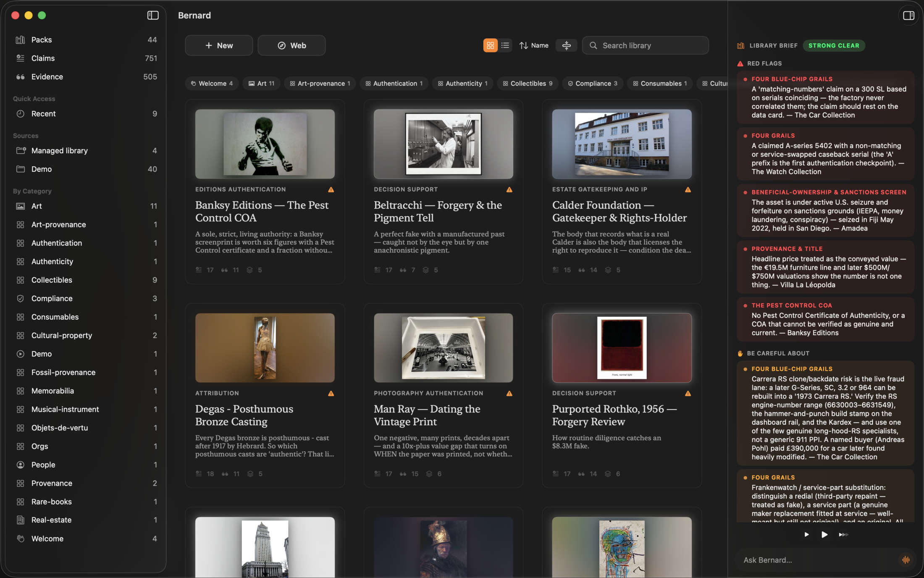
Task: Click the voice waveform icon in Ask Bernard
Action: [906, 560]
